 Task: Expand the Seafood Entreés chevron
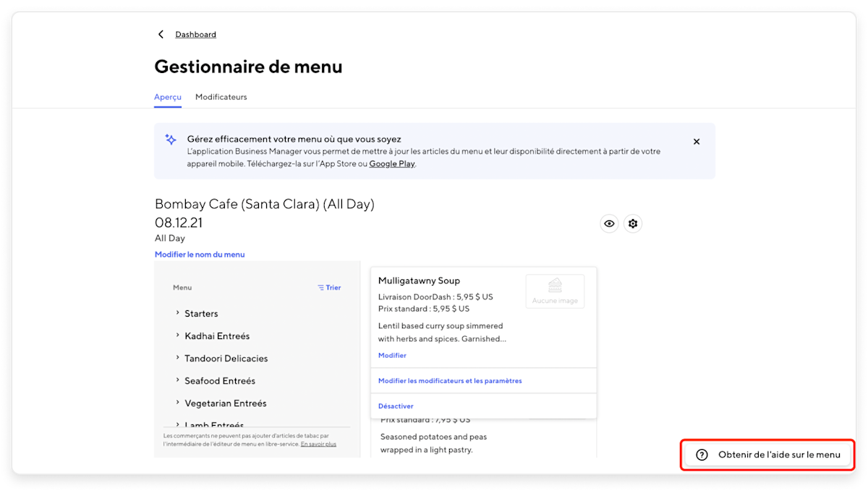point(177,380)
